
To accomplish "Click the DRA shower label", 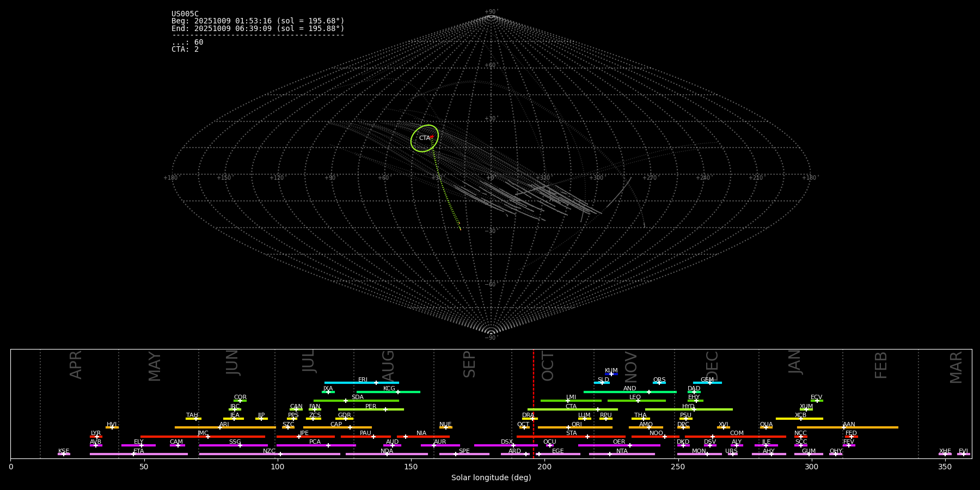I will pyautogui.click(x=528, y=415).
